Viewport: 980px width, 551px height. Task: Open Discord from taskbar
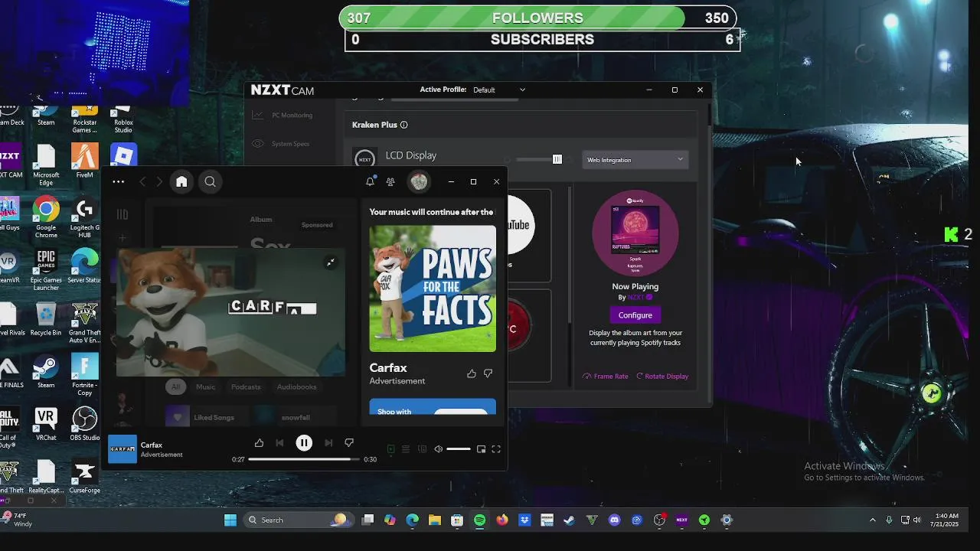(614, 520)
